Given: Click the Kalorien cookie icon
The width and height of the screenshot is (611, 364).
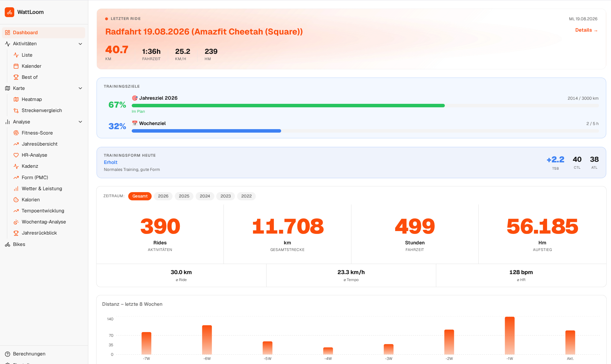Looking at the screenshot, I should [x=16, y=200].
